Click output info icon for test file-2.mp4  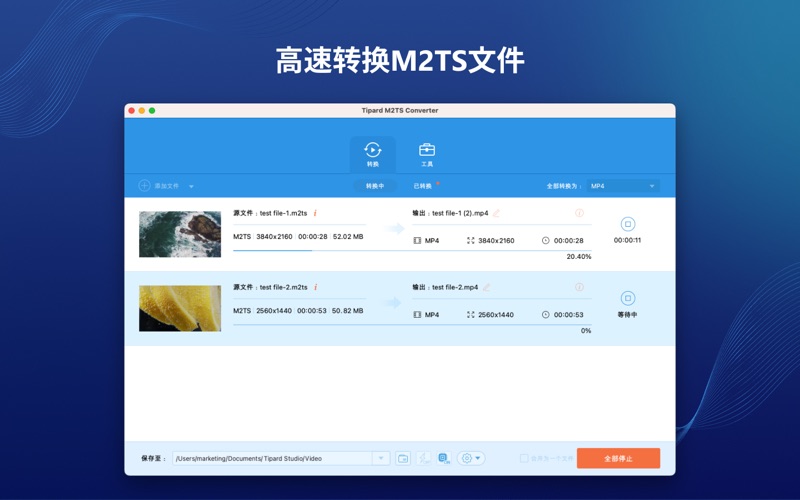(x=579, y=287)
